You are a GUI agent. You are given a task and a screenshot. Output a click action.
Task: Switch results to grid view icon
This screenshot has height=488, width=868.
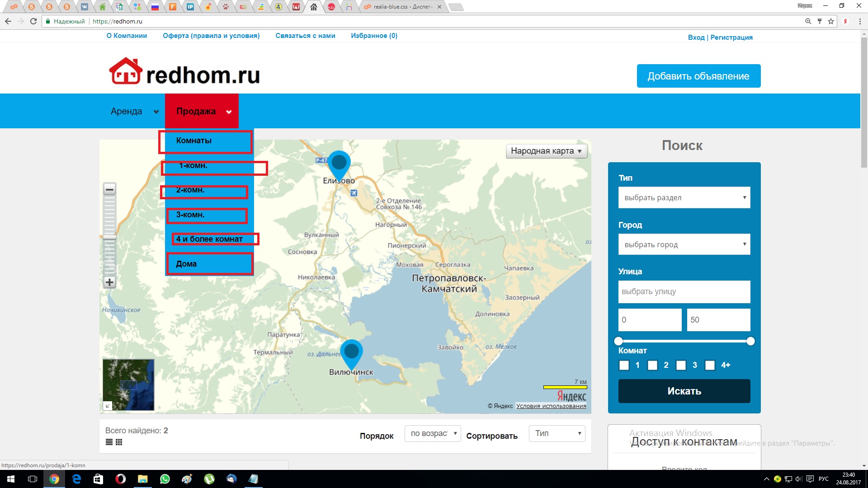tap(119, 442)
